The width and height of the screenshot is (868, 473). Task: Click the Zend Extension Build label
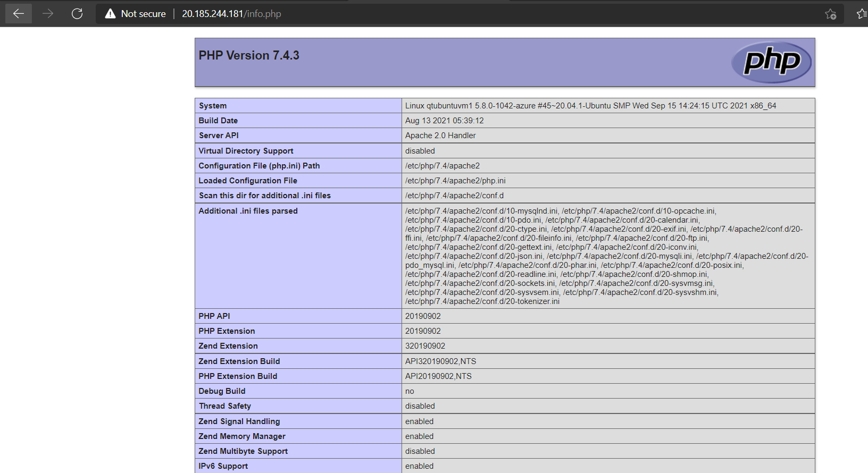click(x=239, y=361)
